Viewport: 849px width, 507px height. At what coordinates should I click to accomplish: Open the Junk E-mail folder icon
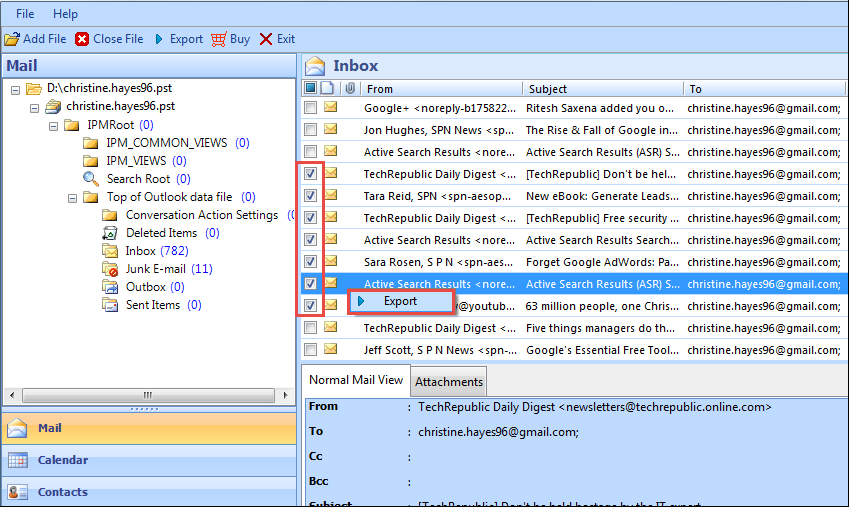pos(110,269)
